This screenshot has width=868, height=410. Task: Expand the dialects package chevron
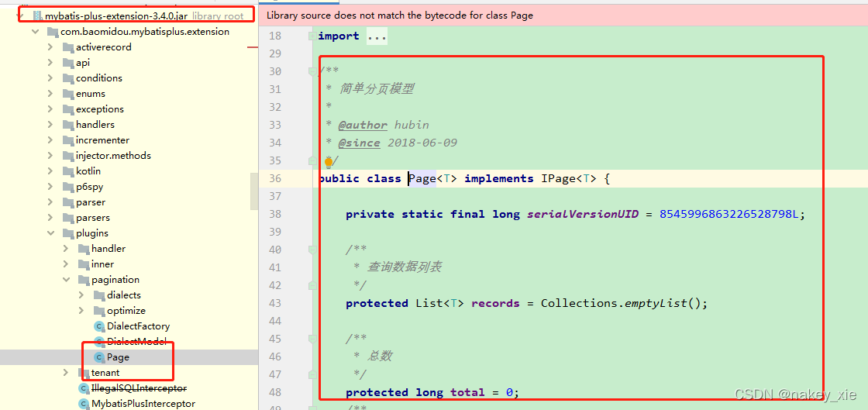[x=81, y=295]
